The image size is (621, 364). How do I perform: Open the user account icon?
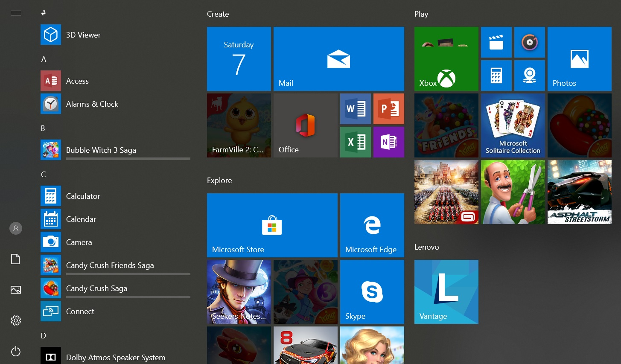pos(16,228)
